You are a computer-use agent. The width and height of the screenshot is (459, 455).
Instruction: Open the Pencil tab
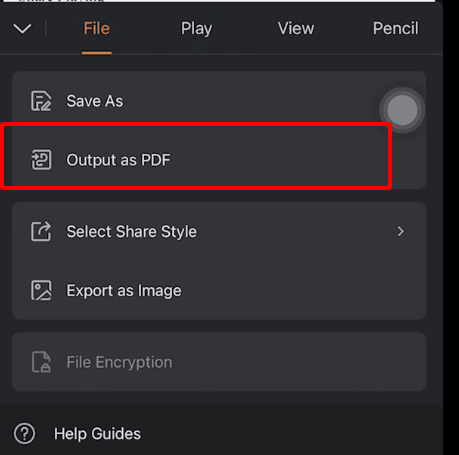click(x=396, y=28)
